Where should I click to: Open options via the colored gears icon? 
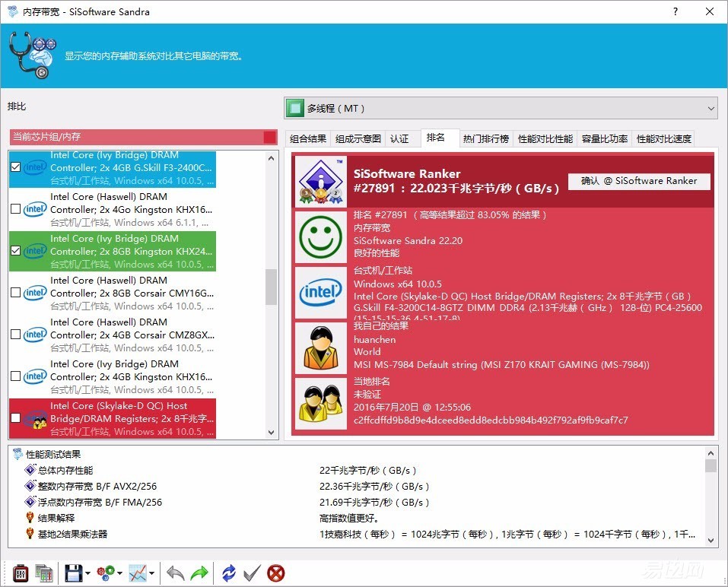click(x=106, y=573)
